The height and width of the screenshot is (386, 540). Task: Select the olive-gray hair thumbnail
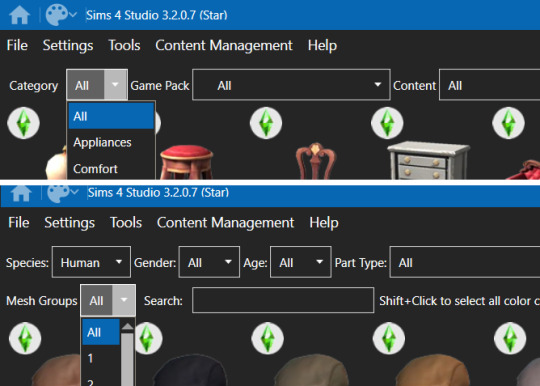(312, 370)
